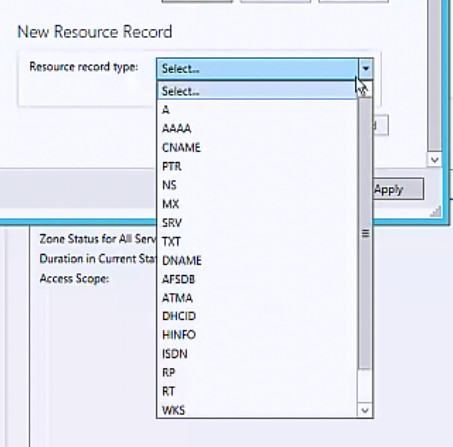Select the MX record option
The width and height of the screenshot is (453, 447).
point(257,204)
